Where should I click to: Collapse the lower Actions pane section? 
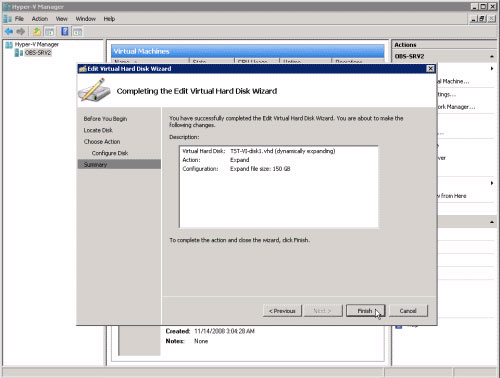tap(492, 222)
